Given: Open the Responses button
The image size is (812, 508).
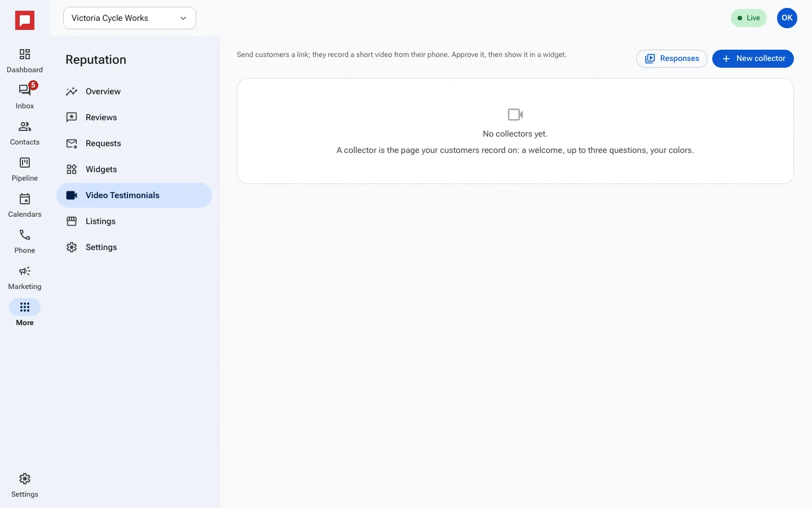Looking at the screenshot, I should 672,59.
